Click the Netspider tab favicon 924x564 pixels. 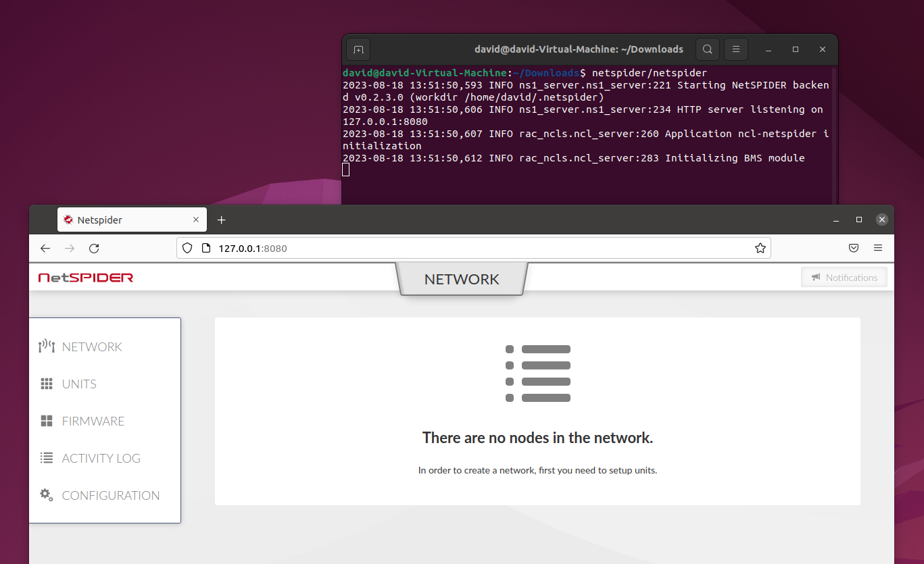click(x=68, y=220)
